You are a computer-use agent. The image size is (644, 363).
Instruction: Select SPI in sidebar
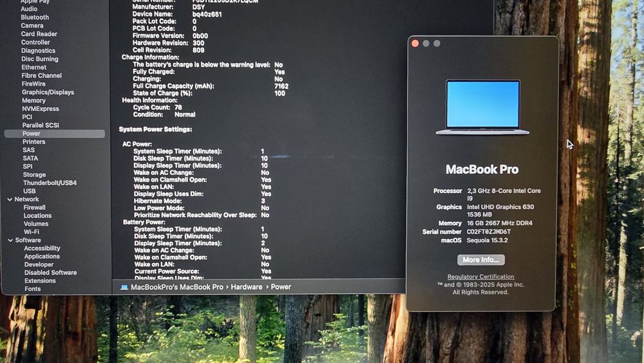tap(28, 166)
